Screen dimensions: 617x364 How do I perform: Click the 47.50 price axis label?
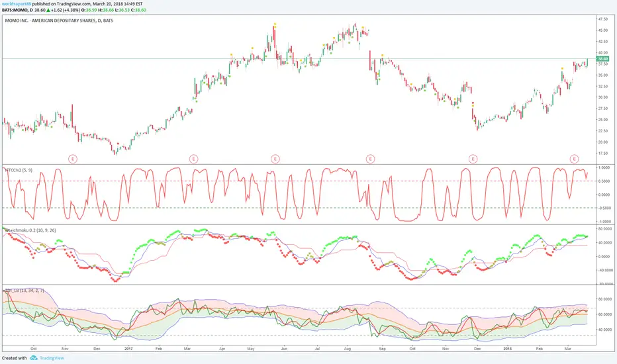tap(602, 19)
